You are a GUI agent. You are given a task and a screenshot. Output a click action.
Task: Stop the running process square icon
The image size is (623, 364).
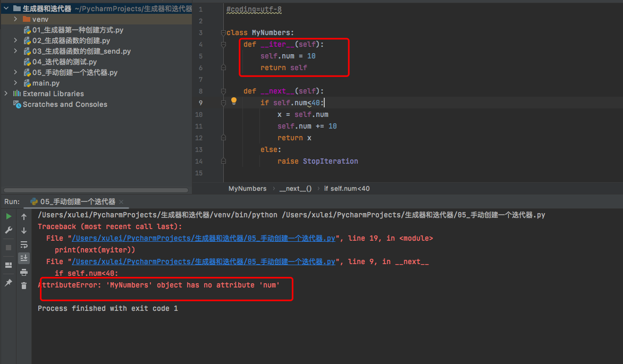(9, 248)
